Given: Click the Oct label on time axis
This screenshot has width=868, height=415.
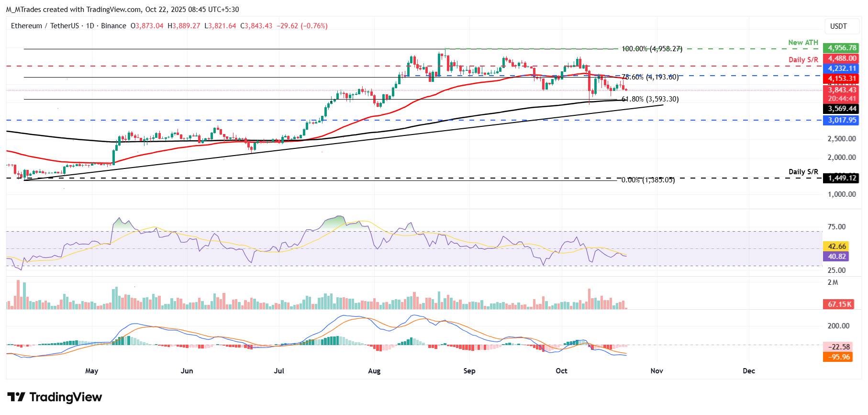Looking at the screenshot, I should coord(561,371).
